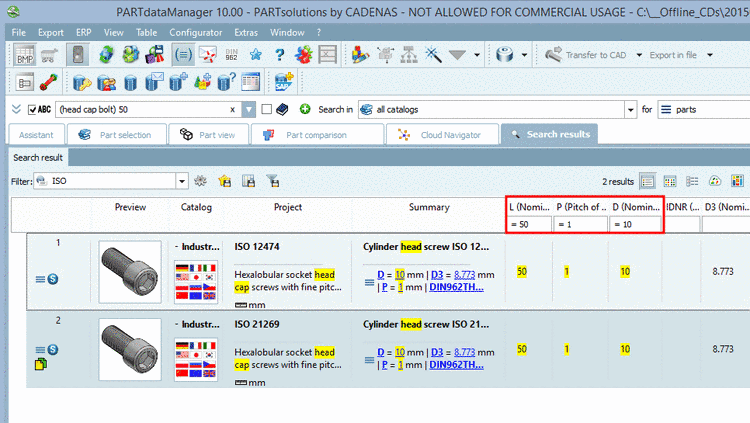750x423 pixels.
Task: Click the SAP database icon
Action: 284,82
